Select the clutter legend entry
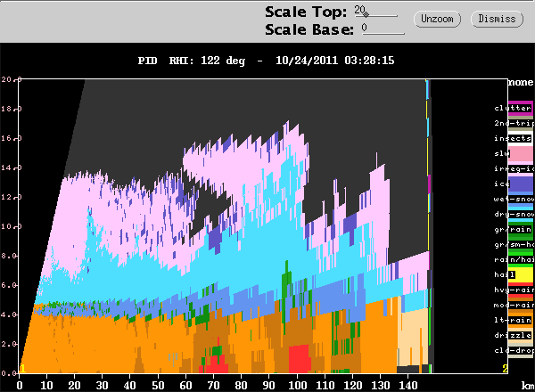Screen dimensions: 535x392 (513, 108)
